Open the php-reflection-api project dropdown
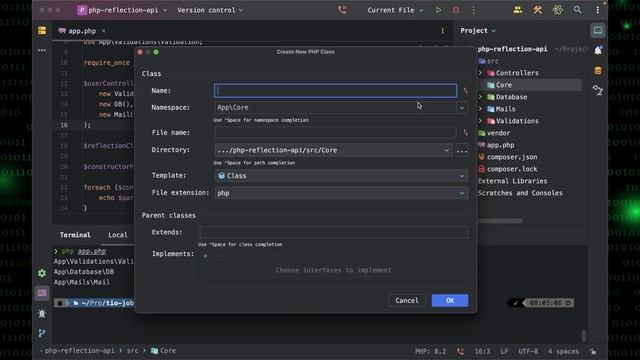Image resolution: width=640 pixels, height=360 pixels. (122, 10)
